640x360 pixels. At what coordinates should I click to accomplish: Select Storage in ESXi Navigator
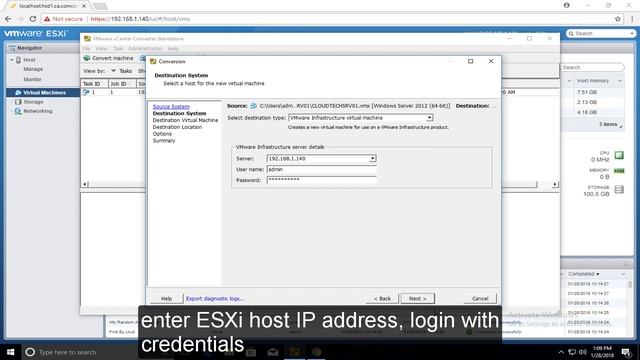(33, 102)
